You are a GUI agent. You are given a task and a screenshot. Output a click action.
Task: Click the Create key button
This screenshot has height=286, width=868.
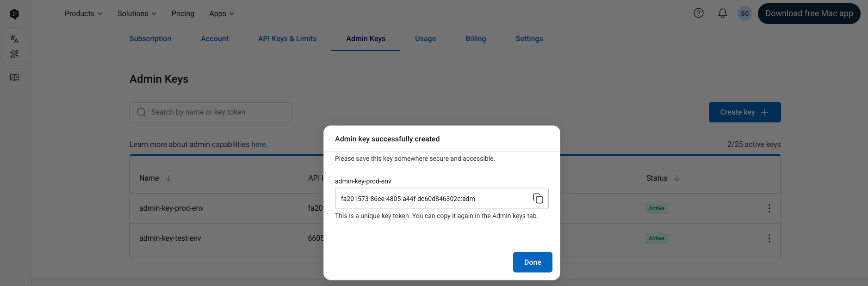(x=744, y=112)
